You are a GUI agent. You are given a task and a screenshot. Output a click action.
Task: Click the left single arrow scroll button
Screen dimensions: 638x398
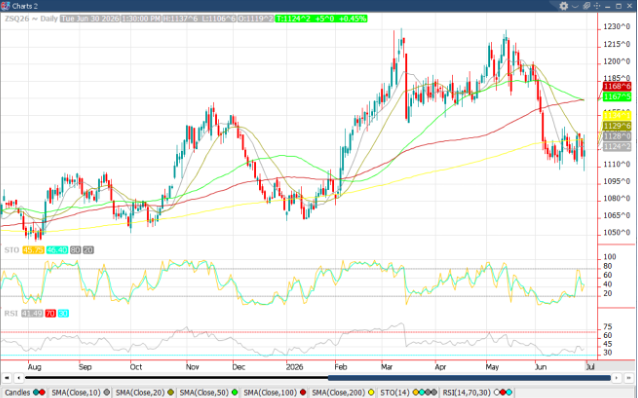point(18,378)
